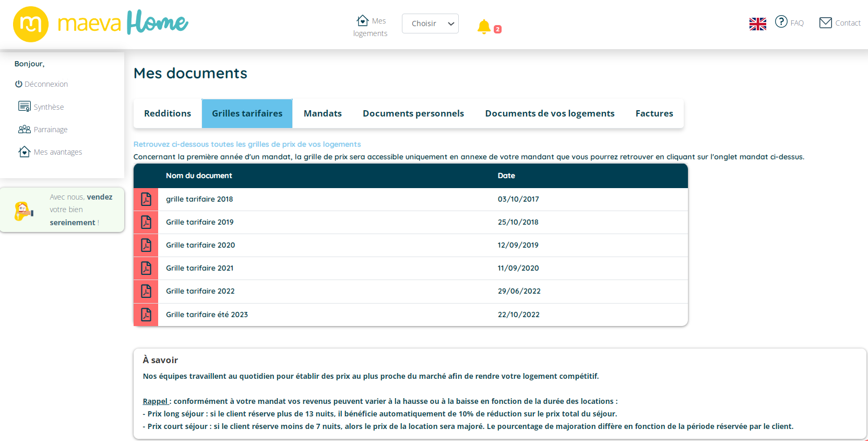Viewport: 868px width, 441px height.
Task: Switch language via the UK flag icon
Action: 757,24
